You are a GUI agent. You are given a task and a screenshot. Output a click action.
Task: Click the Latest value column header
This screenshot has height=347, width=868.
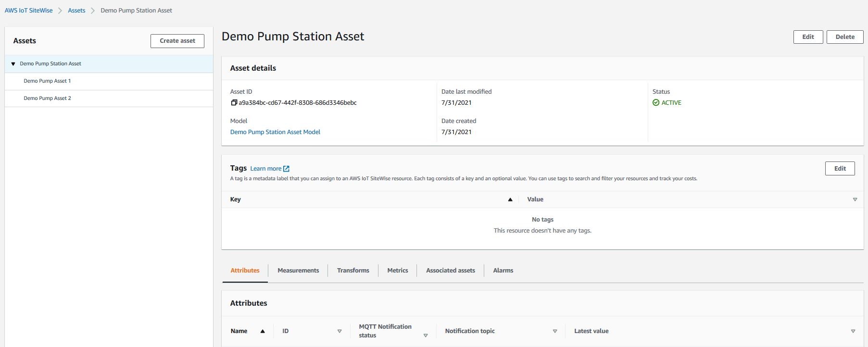point(591,331)
